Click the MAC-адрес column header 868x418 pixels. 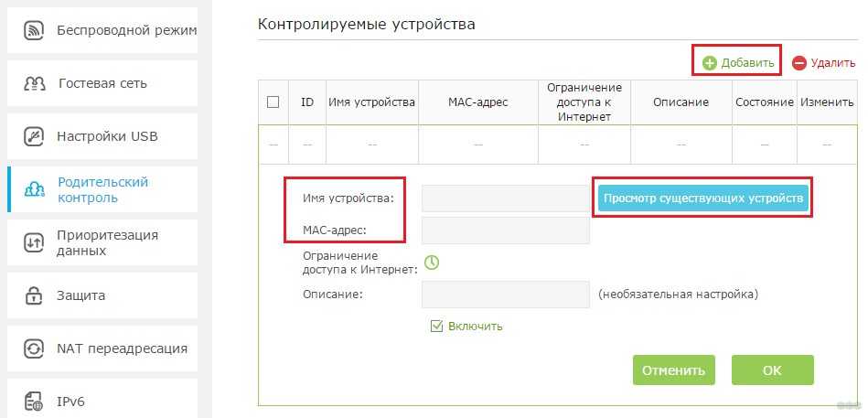point(478,102)
